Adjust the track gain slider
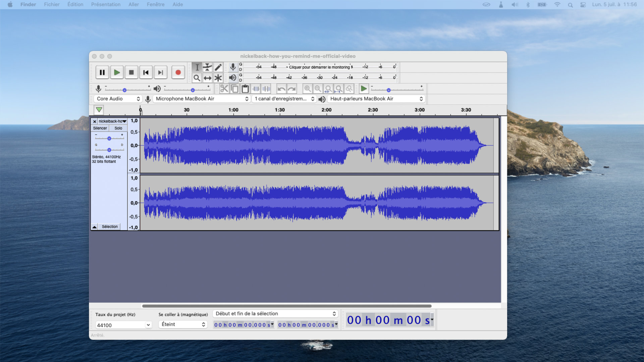 tap(109, 138)
